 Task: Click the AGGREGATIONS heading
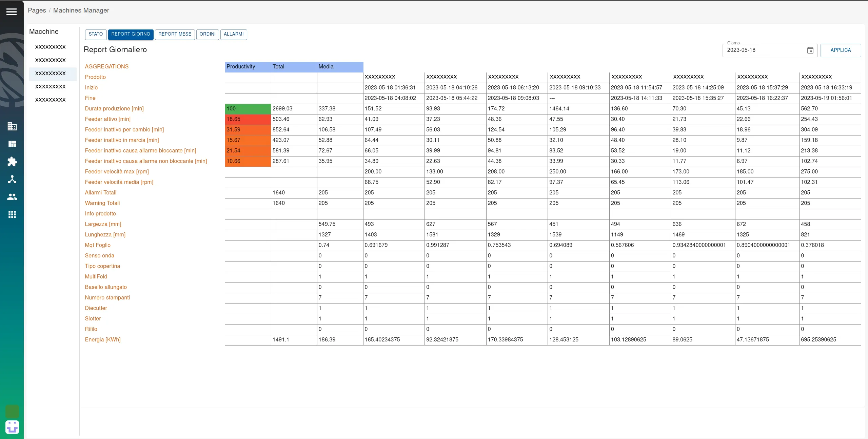tap(106, 67)
